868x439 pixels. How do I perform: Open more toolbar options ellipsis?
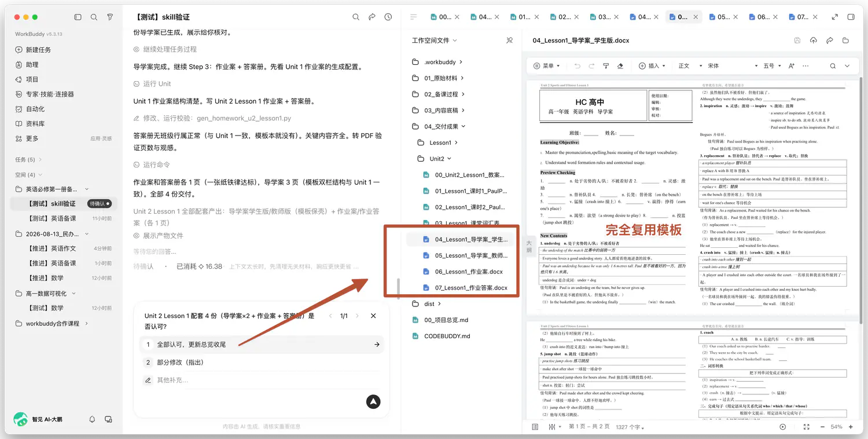tap(806, 66)
